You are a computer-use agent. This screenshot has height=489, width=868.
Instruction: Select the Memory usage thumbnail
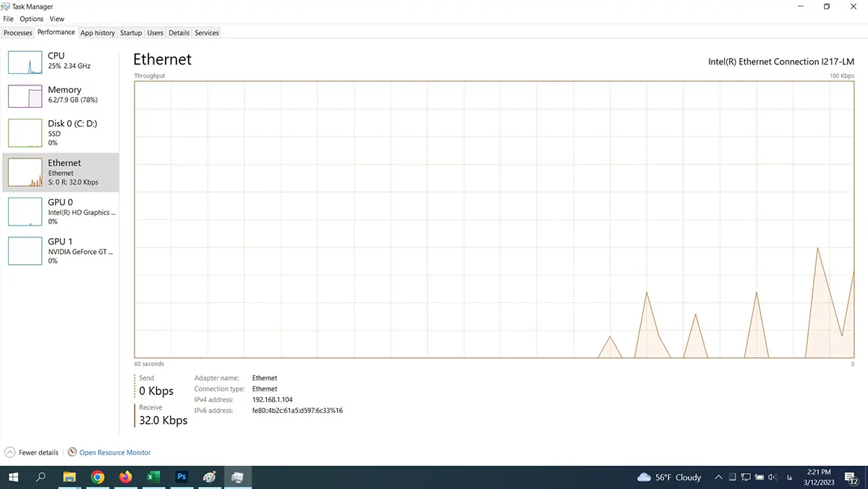click(x=25, y=96)
